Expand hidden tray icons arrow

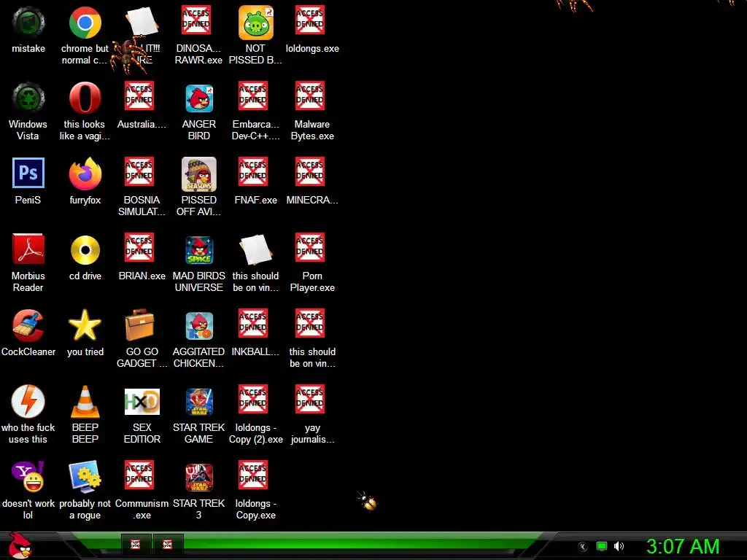(583, 547)
